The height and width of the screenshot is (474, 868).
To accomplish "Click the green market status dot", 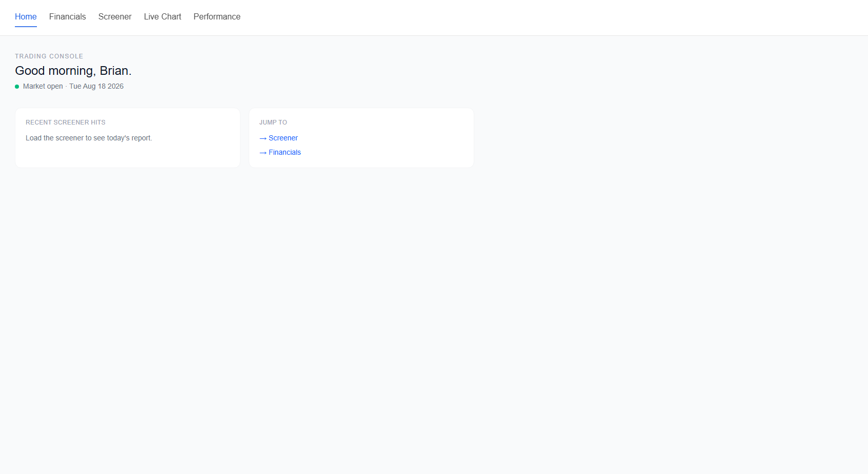I will pyautogui.click(x=17, y=87).
